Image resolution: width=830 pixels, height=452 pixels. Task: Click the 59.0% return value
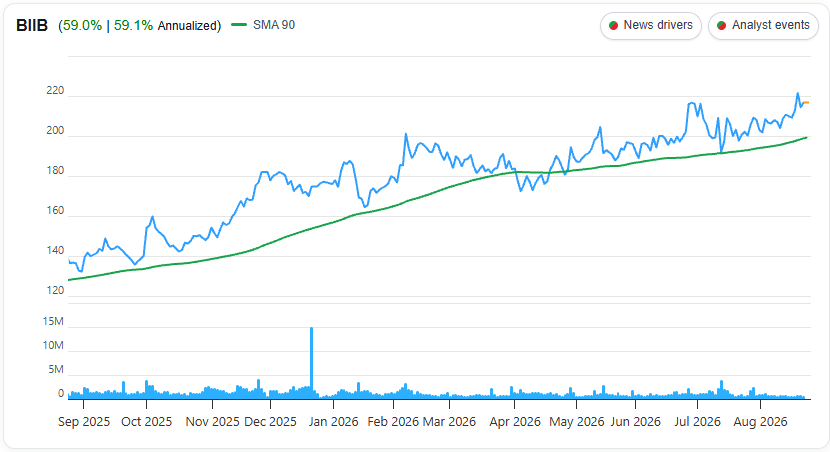pos(83,25)
